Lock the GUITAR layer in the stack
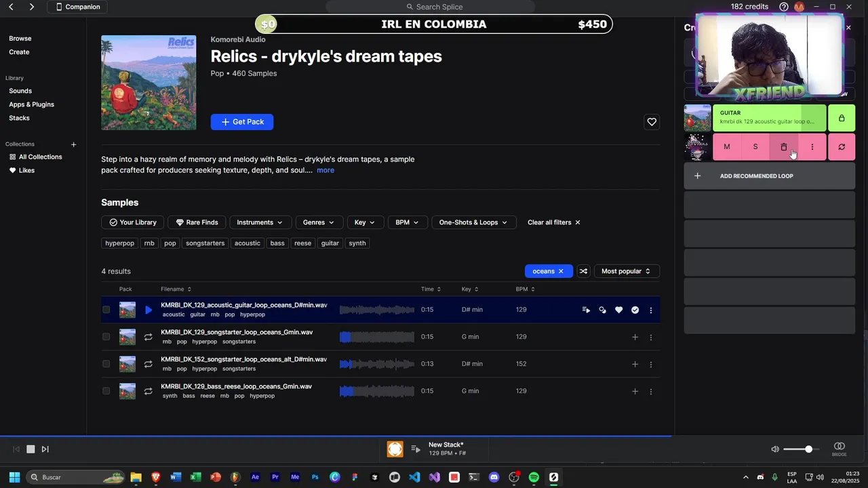 click(842, 118)
